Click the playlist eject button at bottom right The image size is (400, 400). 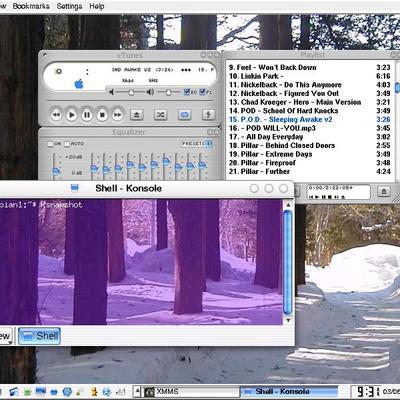(x=384, y=192)
